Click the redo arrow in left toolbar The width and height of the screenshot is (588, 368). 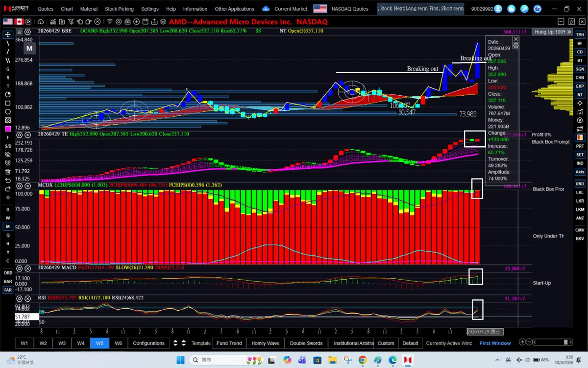coord(8,189)
